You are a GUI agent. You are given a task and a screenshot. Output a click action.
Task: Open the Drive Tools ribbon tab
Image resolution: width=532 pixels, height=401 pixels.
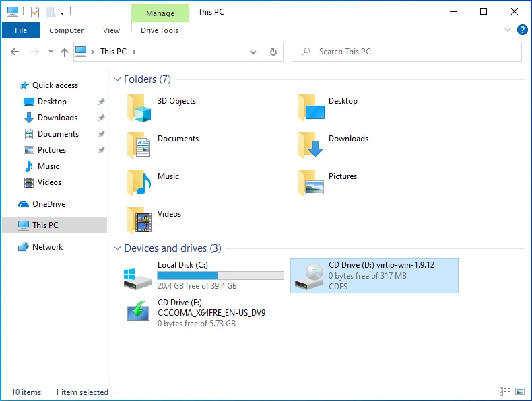tap(160, 30)
